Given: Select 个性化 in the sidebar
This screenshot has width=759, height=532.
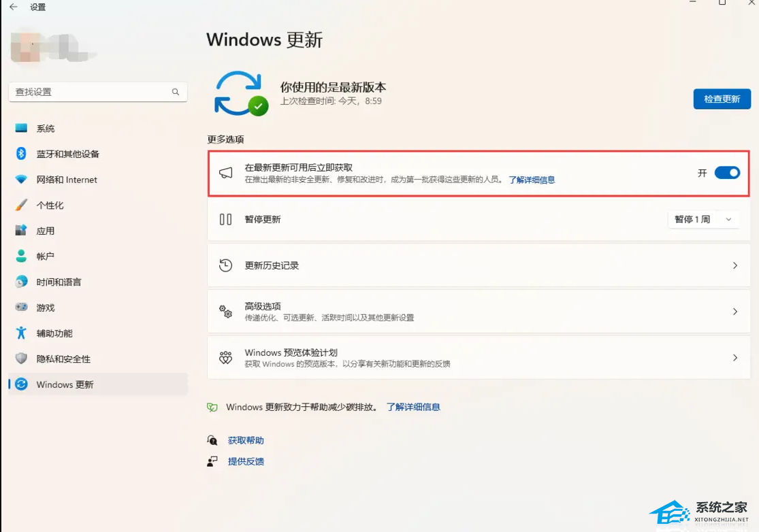Looking at the screenshot, I should click(x=98, y=205).
